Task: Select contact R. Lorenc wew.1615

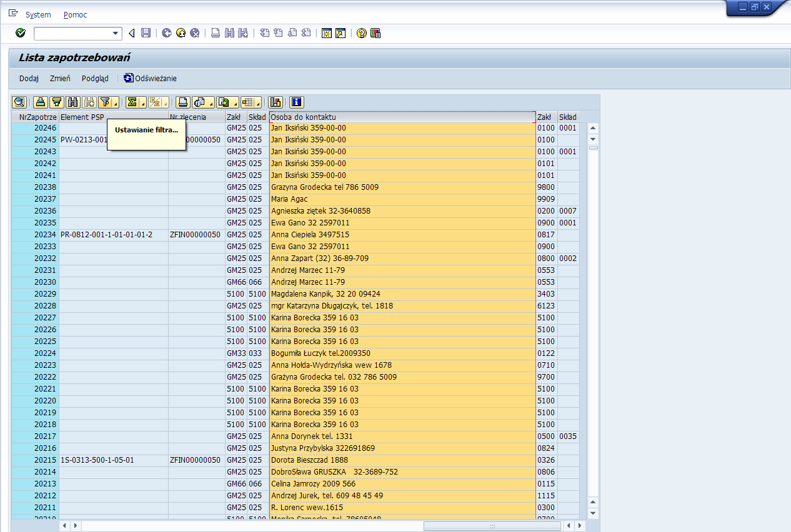Action: (402, 508)
